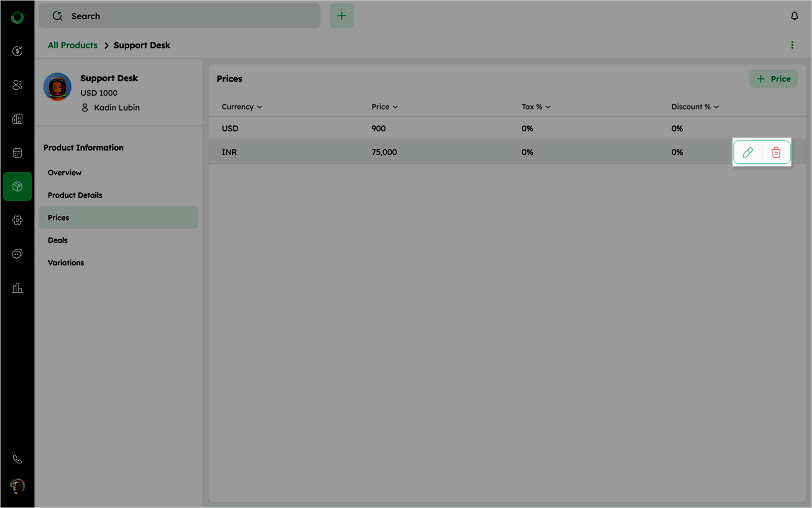Go back to All Products breadcrumb

click(x=72, y=45)
